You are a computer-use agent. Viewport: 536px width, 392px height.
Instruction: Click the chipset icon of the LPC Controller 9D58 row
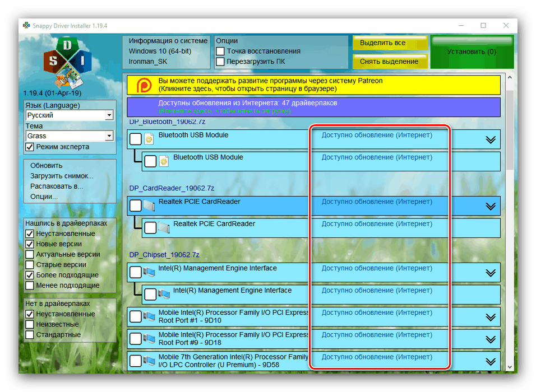pos(149,361)
